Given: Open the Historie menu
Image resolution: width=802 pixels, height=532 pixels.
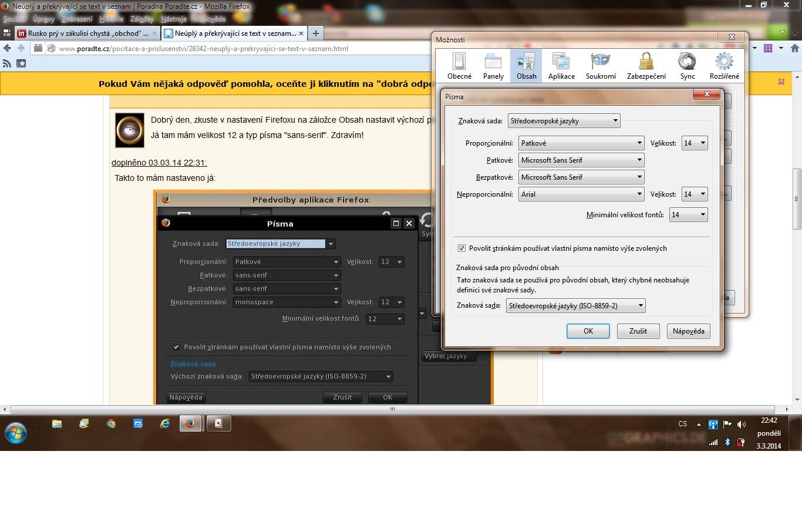Looking at the screenshot, I should 112,19.
